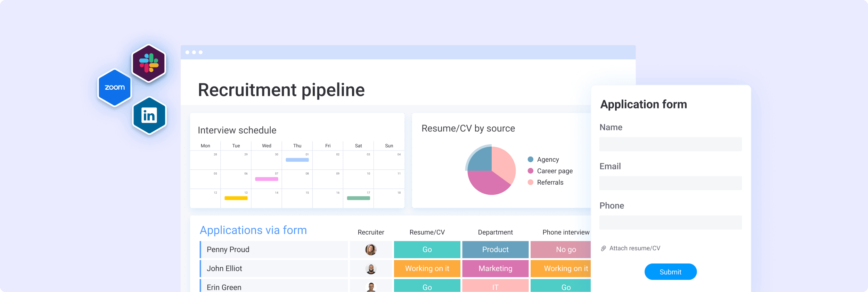This screenshot has height=292, width=868.
Task: Select the Referrals legend color dot
Action: click(530, 182)
